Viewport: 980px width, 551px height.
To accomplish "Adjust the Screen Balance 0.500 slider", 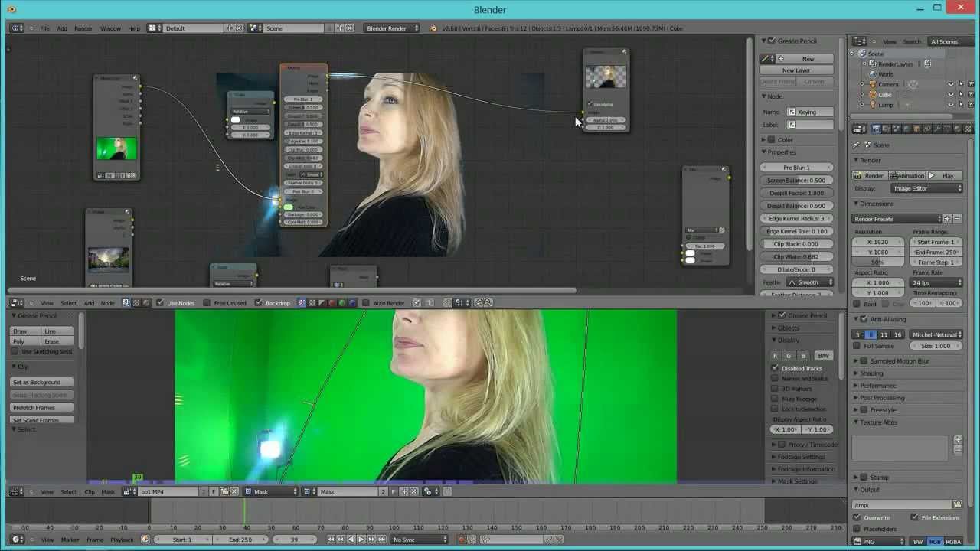I will click(x=797, y=181).
